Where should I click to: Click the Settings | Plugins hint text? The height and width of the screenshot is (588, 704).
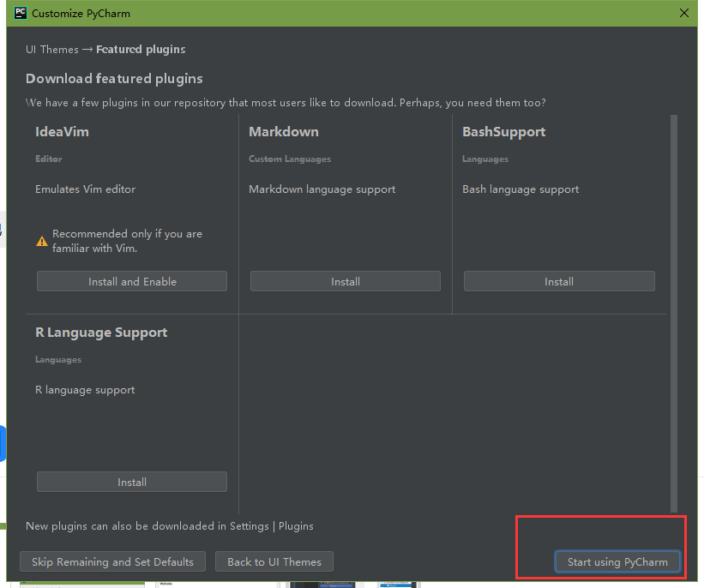(169, 526)
